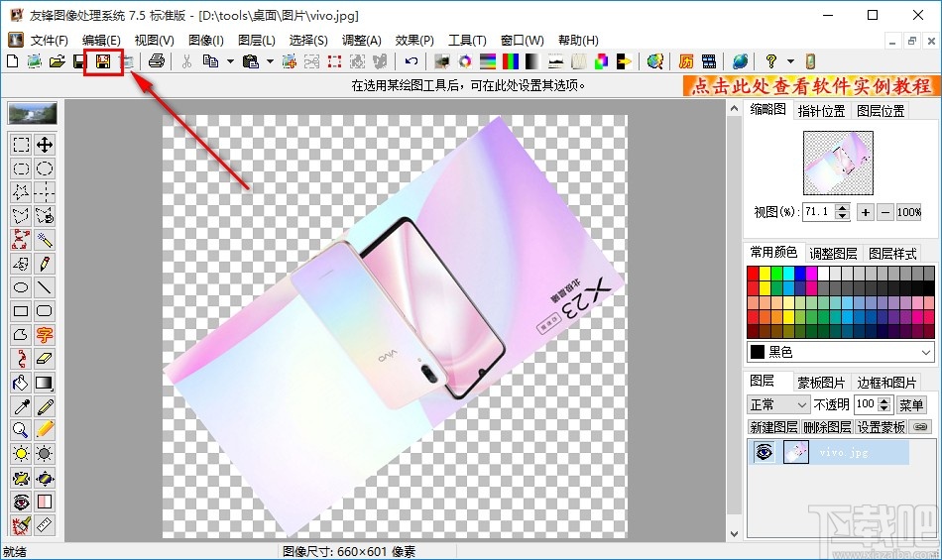Select the ruler measure tool
The image size is (942, 560).
(x=45, y=525)
